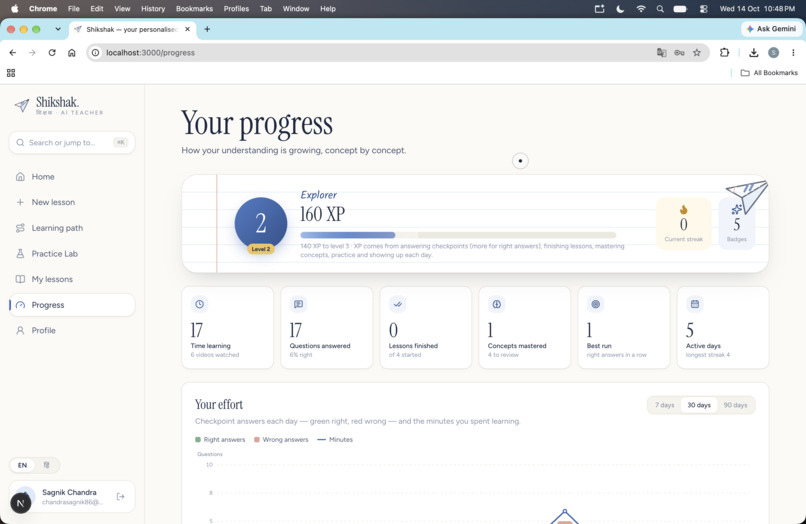The image size is (806, 524).
Task: Open the Wi-Fi status menu
Action: (640, 9)
